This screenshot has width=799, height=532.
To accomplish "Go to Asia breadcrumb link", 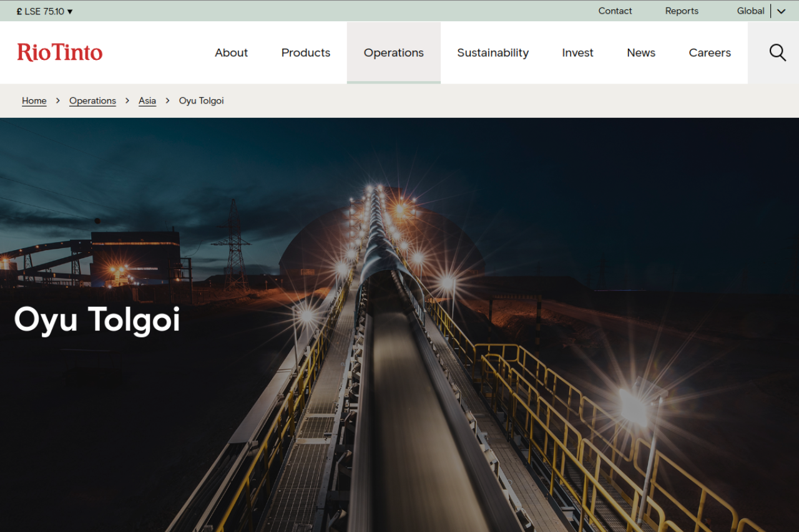I will [147, 100].
